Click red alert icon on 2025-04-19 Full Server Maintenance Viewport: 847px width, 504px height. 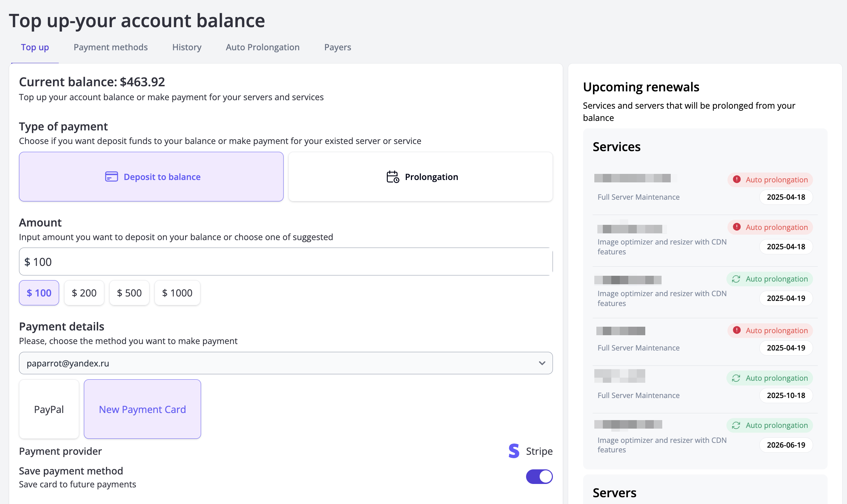[x=737, y=330]
